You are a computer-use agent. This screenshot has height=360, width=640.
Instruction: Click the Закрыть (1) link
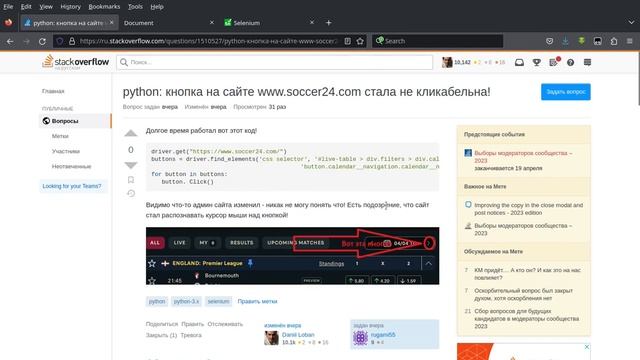coord(161,335)
